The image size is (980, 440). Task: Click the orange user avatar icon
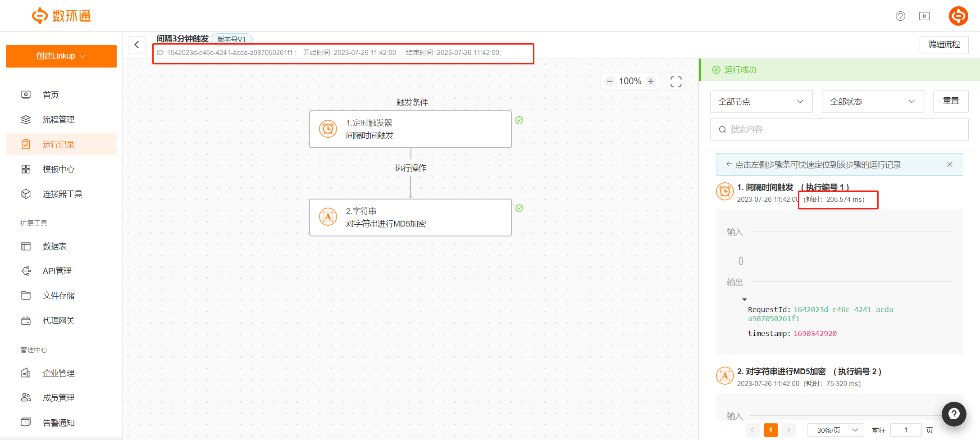coord(958,16)
